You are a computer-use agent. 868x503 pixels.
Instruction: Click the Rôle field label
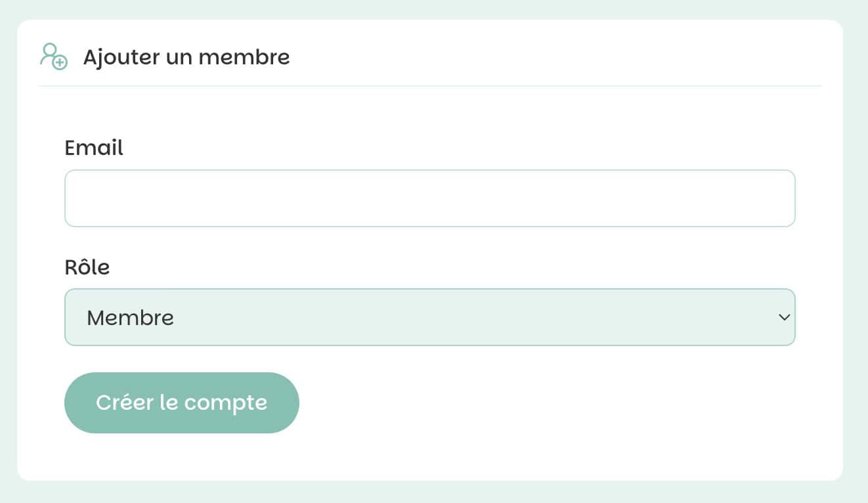(x=87, y=267)
